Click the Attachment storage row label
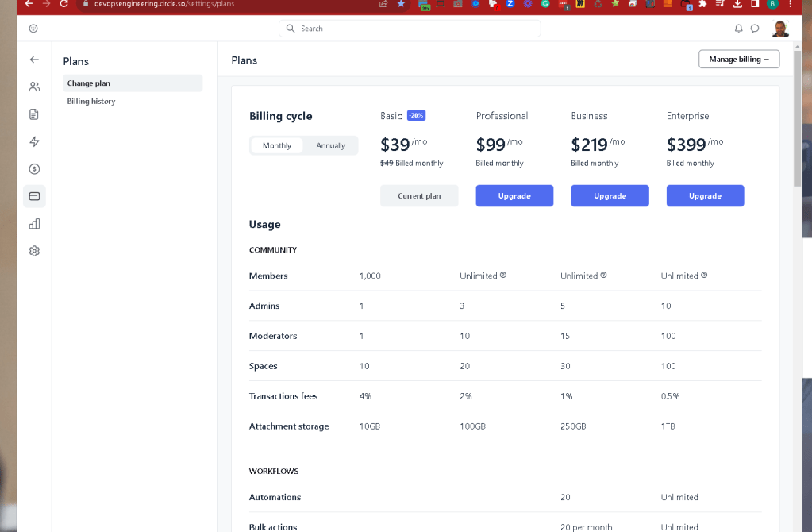Viewport: 812px width, 532px height. click(x=289, y=426)
